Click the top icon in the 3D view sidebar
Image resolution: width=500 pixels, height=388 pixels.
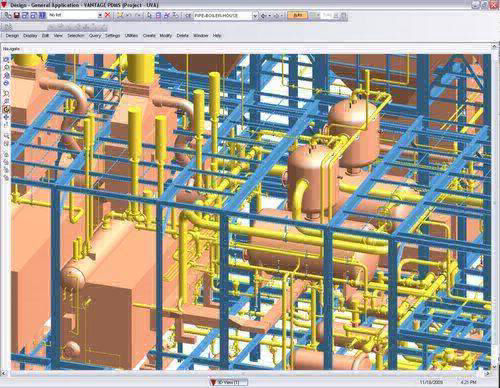tap(6, 59)
